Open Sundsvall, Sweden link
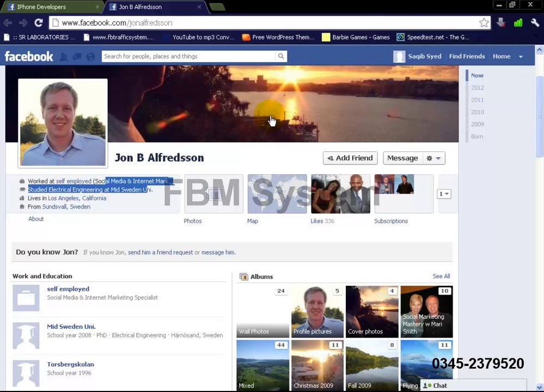The height and width of the screenshot is (392, 544). click(x=66, y=207)
